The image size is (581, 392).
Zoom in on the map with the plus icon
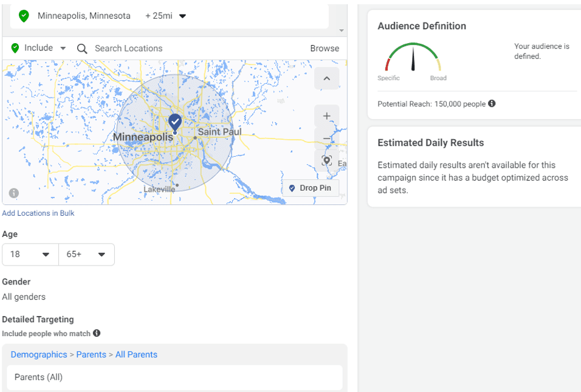click(326, 115)
